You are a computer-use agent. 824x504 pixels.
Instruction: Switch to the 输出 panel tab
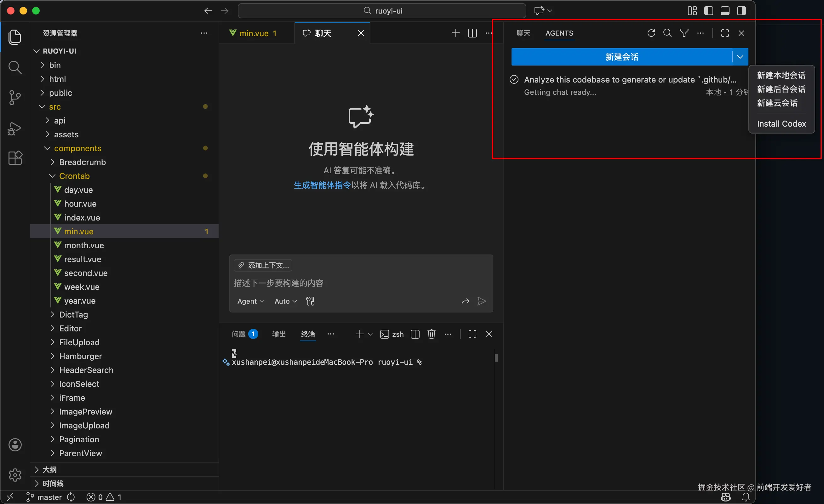point(278,334)
